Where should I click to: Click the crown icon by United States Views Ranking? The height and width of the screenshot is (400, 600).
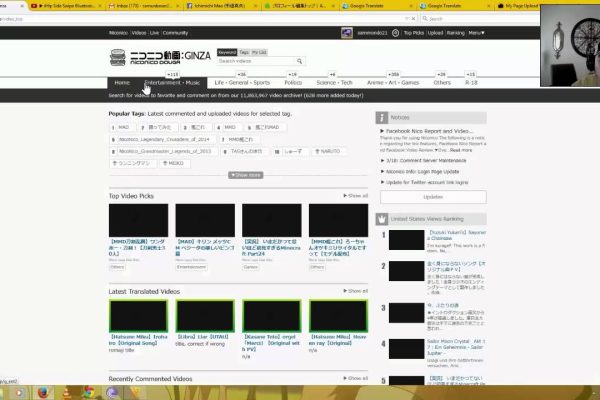tap(382, 219)
